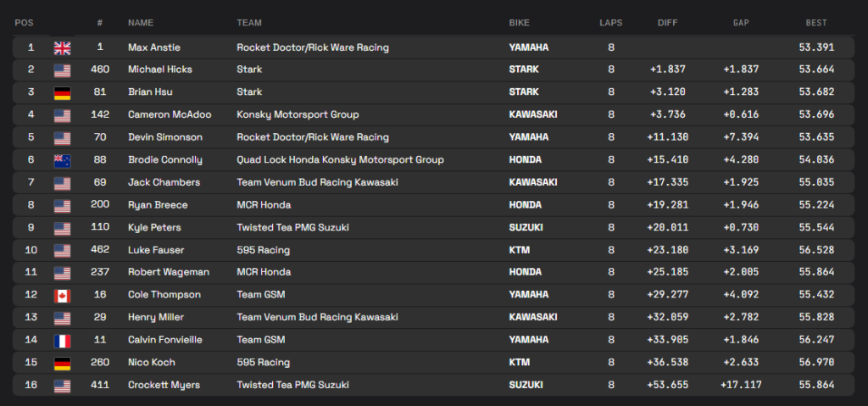868x406 pixels.
Task: Click the UK flag beside Max Anstie
Action: click(x=62, y=48)
